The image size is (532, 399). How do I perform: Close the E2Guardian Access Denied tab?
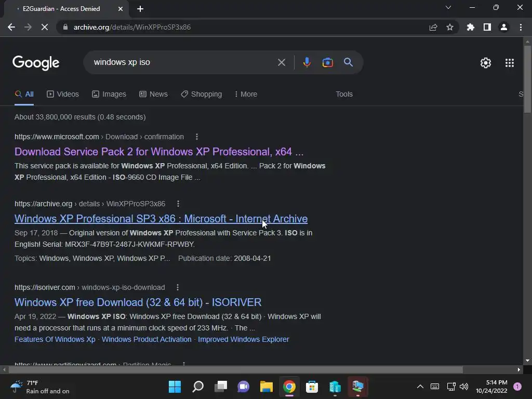[x=121, y=9]
